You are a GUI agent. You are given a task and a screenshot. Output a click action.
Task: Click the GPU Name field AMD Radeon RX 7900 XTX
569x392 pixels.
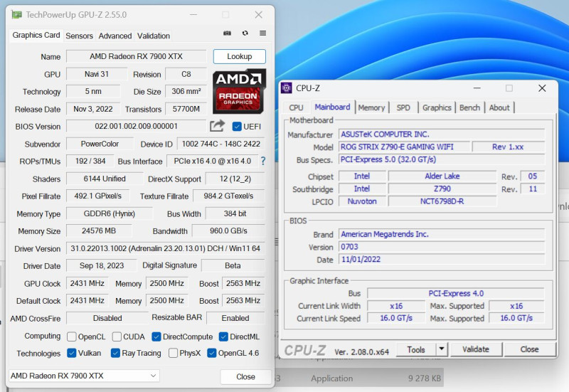(x=136, y=56)
